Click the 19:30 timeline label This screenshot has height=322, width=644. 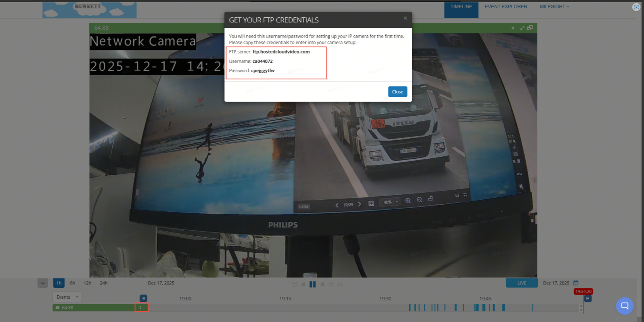tap(385, 299)
